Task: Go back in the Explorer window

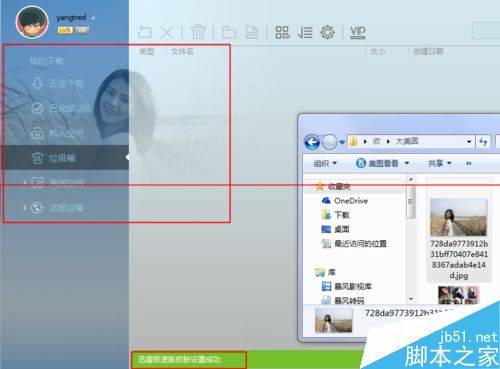Action: click(312, 142)
